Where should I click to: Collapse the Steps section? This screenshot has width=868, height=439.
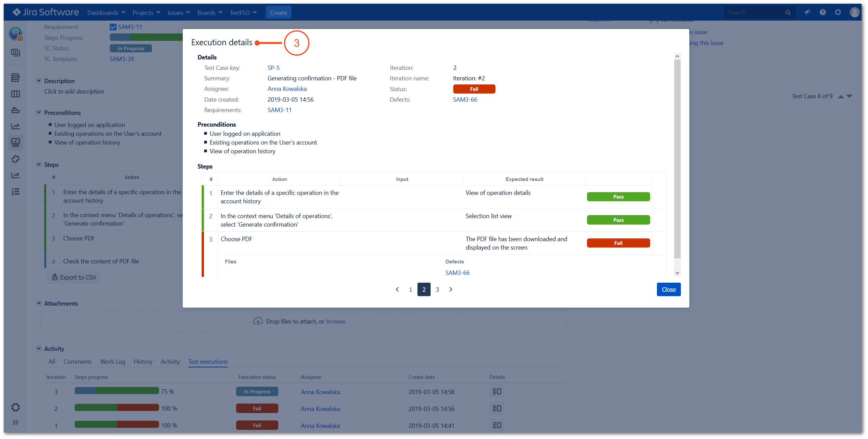pos(39,164)
